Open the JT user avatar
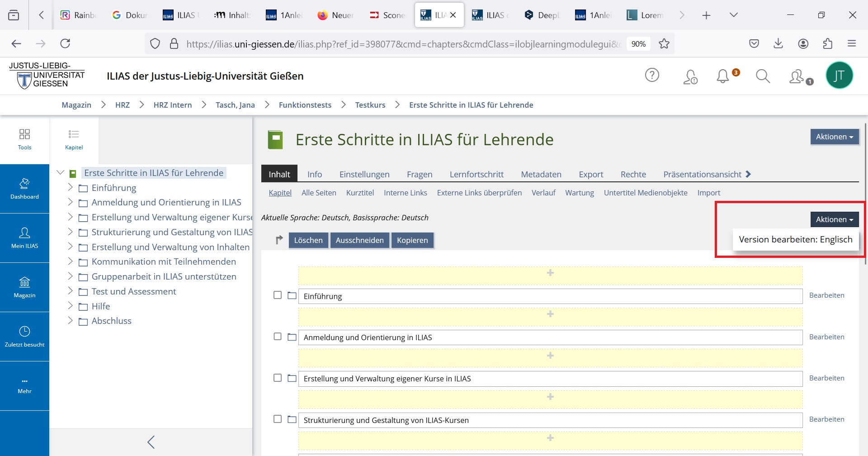 click(839, 76)
